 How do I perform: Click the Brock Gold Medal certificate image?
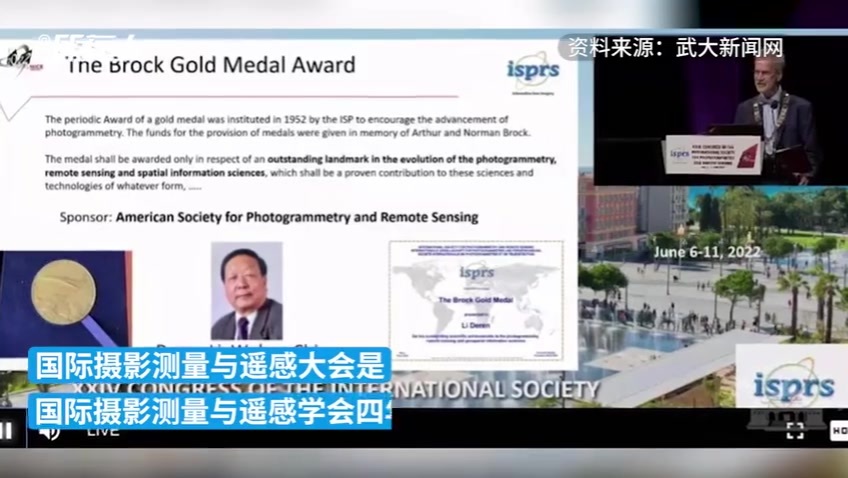coord(476,301)
